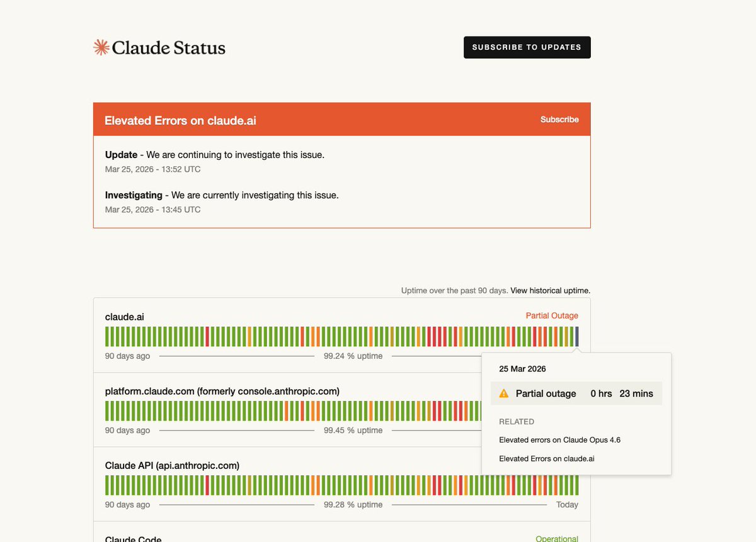Open View historical uptime link
756x542 pixels.
point(550,291)
